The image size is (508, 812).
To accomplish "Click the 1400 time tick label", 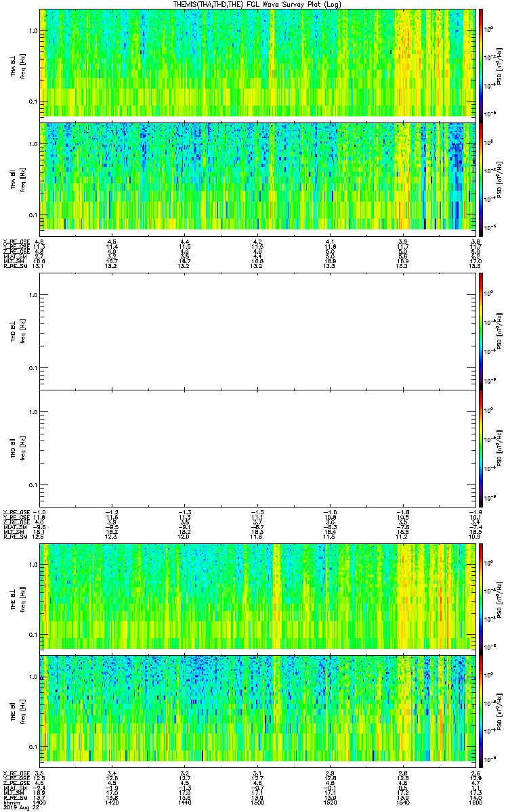I will pyautogui.click(x=41, y=801).
